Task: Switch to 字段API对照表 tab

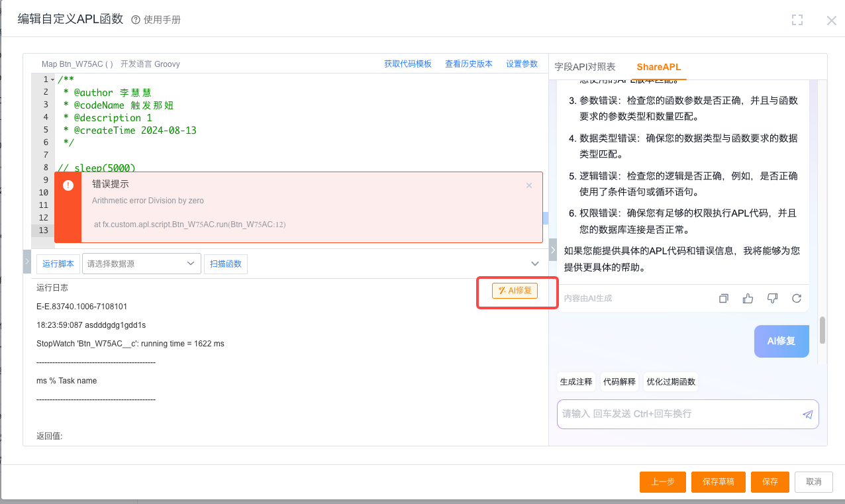Action: (585, 67)
